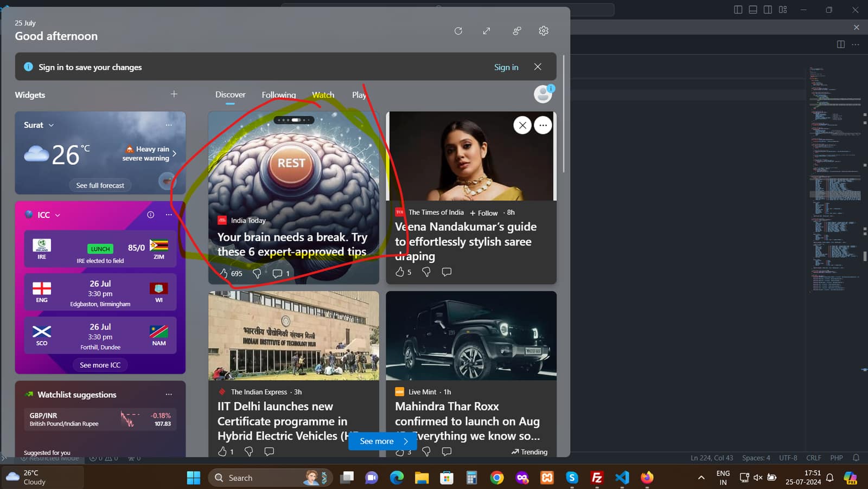Dislike the Veena Nandakumar saree article
The height and width of the screenshot is (489, 868).
426,272
